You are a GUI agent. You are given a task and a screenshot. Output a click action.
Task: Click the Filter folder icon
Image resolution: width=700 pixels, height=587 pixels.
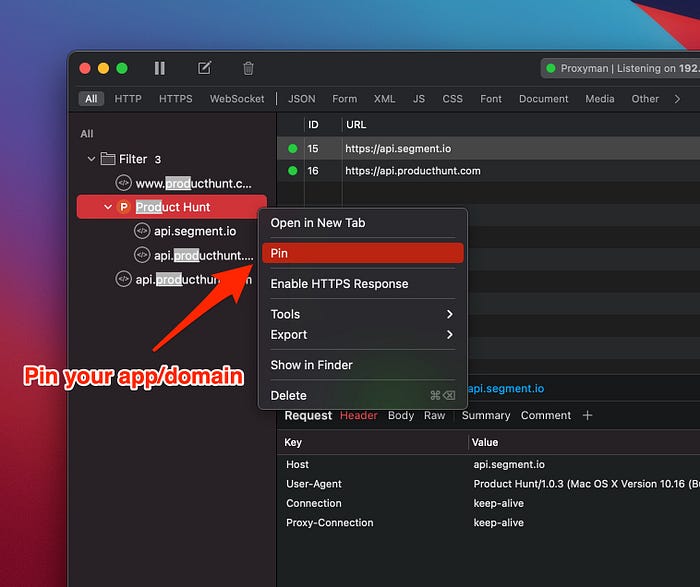click(x=108, y=158)
